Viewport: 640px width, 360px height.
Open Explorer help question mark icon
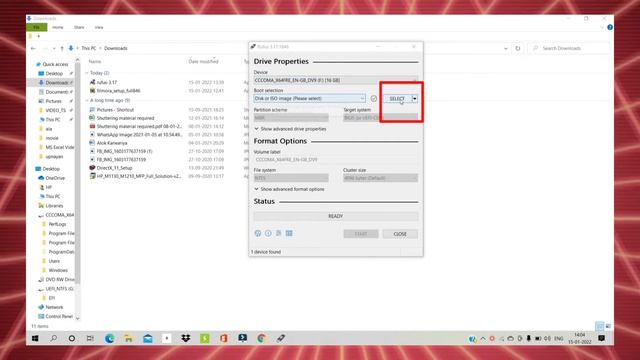pyautogui.click(x=610, y=27)
